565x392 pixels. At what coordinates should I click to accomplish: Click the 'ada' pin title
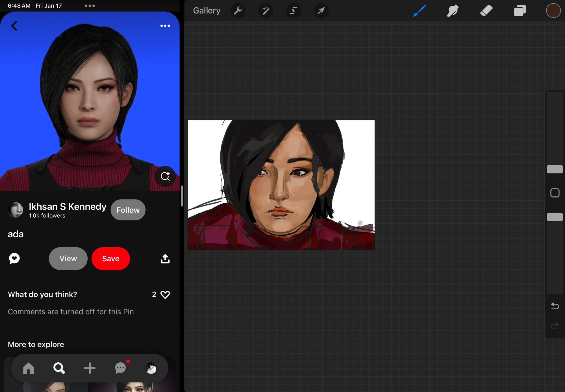pyautogui.click(x=16, y=234)
